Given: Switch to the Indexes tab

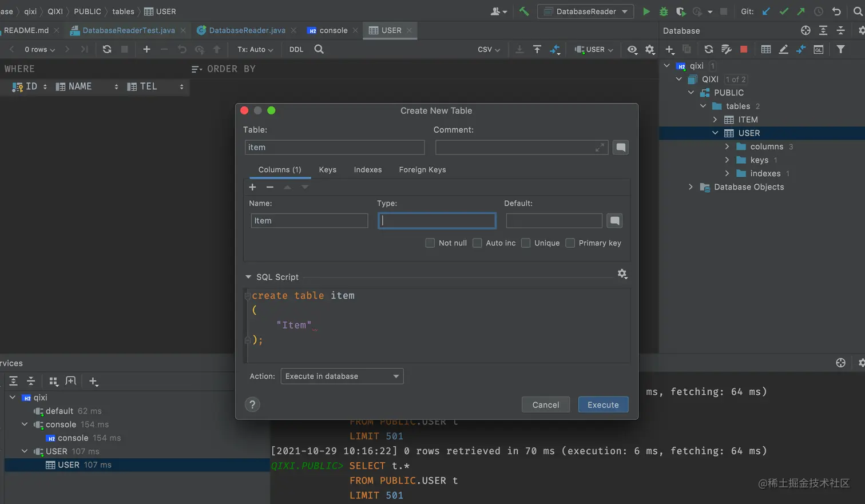Looking at the screenshot, I should pos(368,170).
